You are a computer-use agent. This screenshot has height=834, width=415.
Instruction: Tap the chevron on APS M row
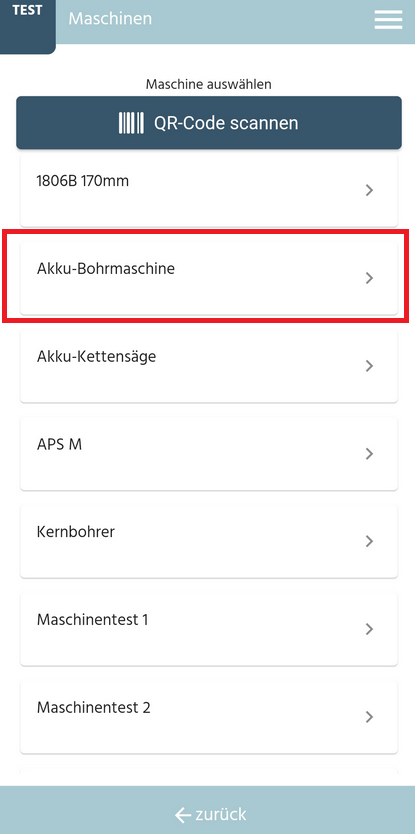[x=370, y=453]
